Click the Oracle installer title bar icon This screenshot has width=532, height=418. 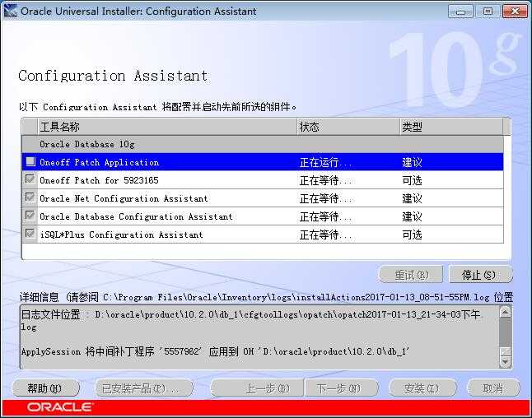click(x=10, y=11)
